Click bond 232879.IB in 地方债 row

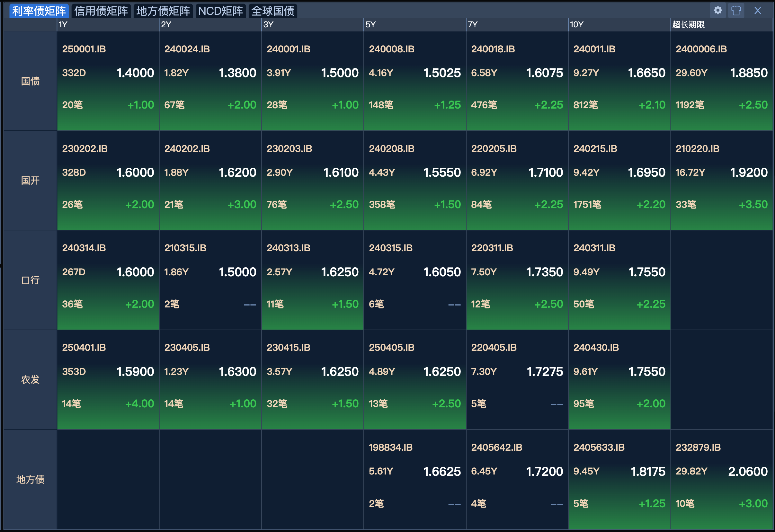[722, 479]
